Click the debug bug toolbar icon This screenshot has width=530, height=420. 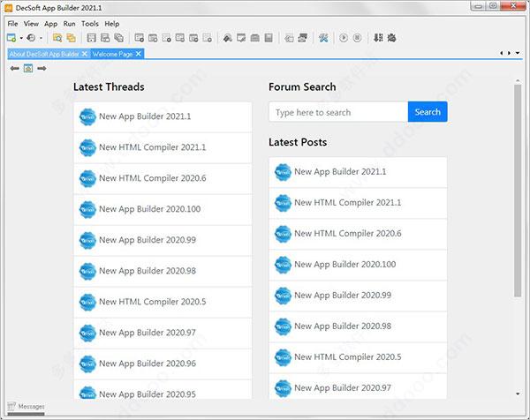391,38
